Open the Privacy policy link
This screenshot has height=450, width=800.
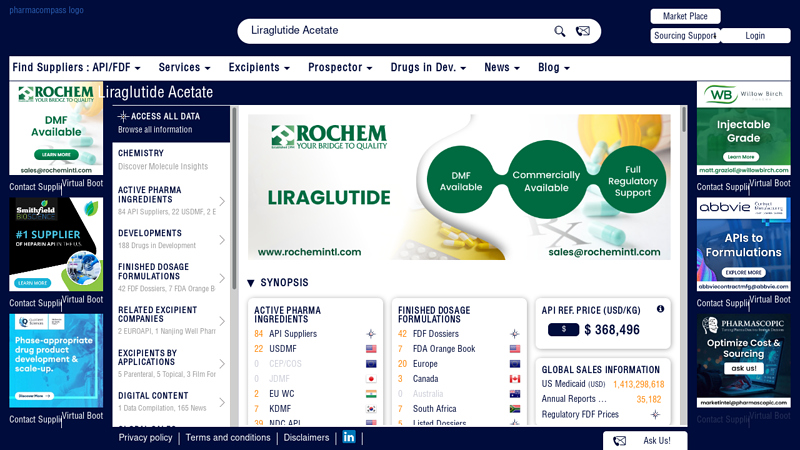(145, 437)
